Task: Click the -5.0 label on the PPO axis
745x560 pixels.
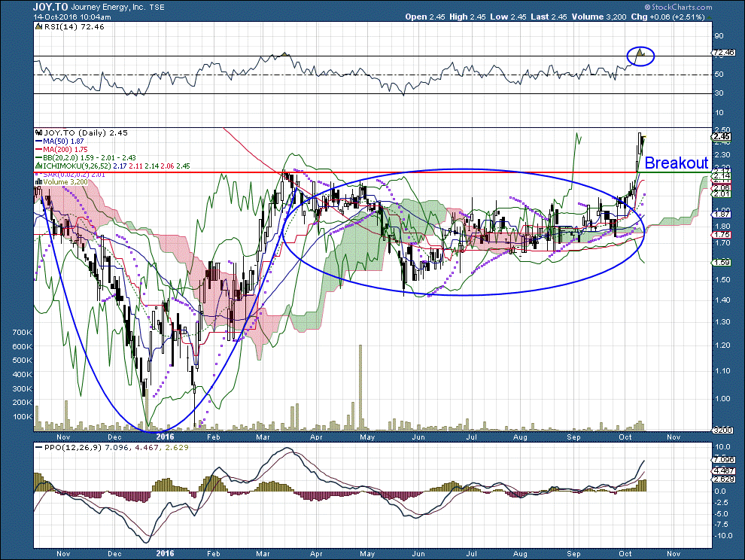Action: click(721, 514)
